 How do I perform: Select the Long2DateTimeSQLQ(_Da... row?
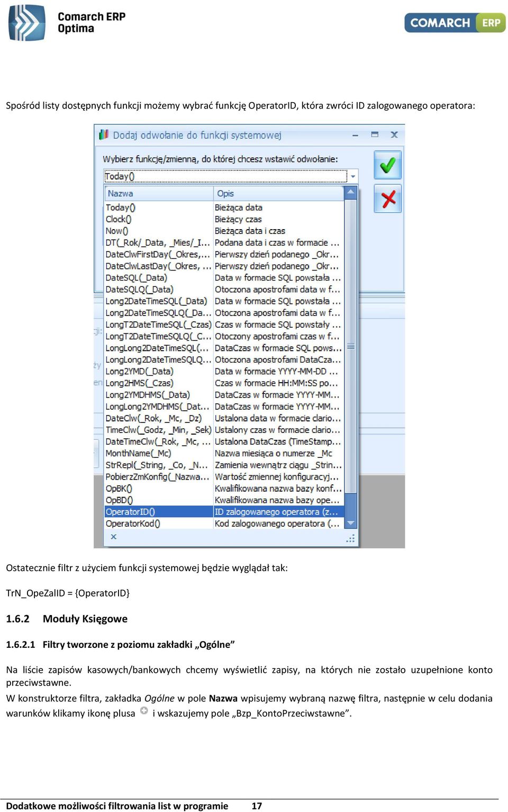(224, 312)
